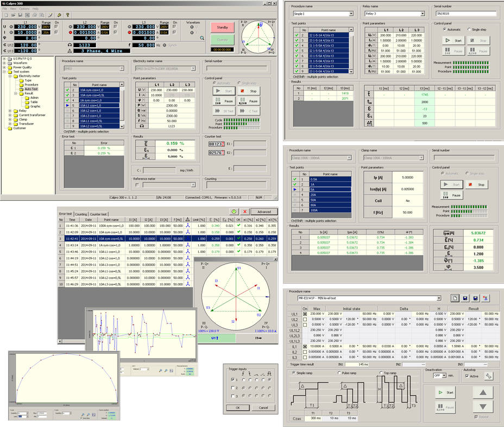Click the Advanced button
The image size is (504, 427).
coord(264,212)
